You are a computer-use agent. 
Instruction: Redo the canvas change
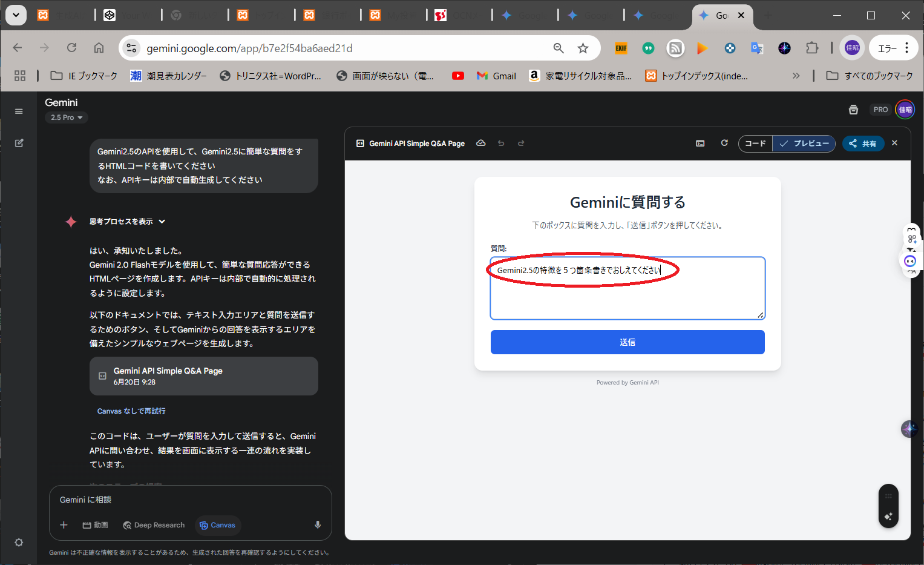[521, 144]
